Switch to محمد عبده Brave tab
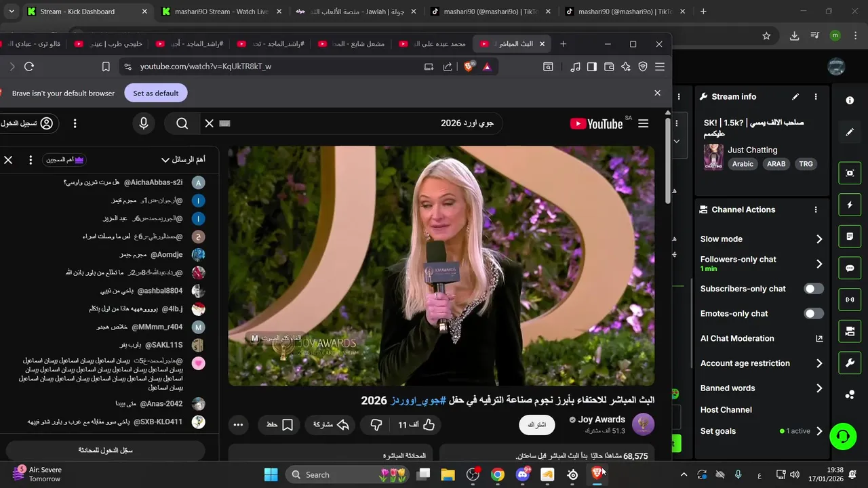 point(434,44)
